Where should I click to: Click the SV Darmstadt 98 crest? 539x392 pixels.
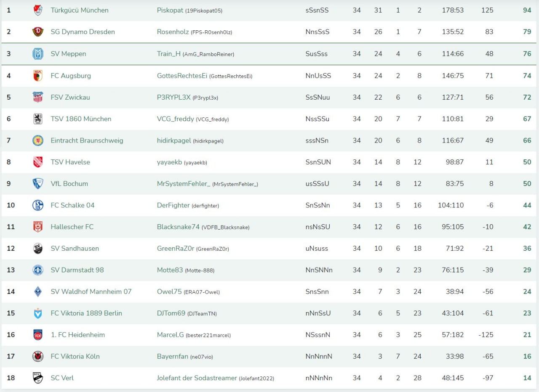point(38,270)
